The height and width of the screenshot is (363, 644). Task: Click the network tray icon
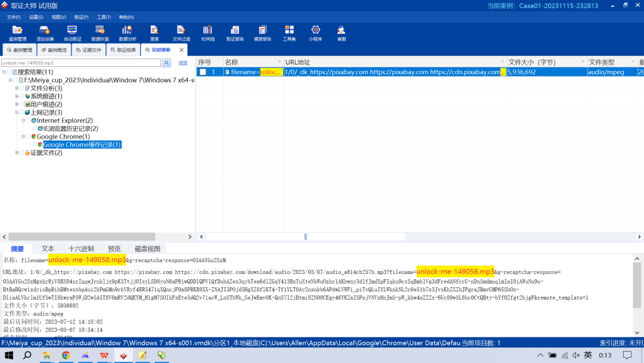(565, 355)
